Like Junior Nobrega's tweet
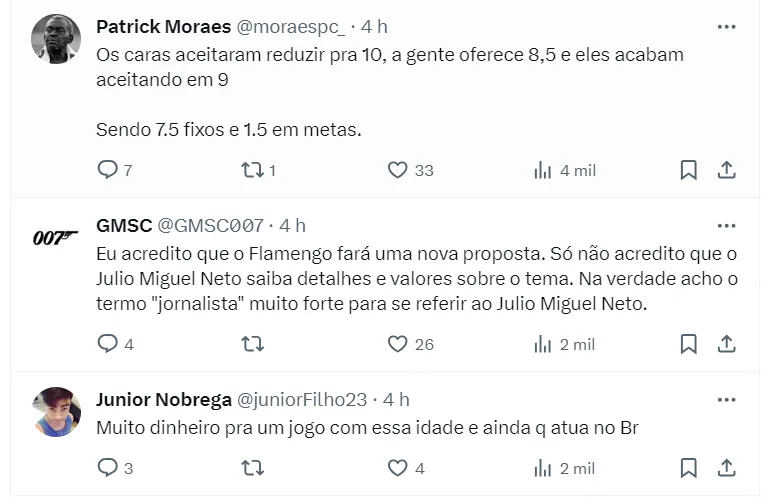Screen dimensions: 761x497 398,467
